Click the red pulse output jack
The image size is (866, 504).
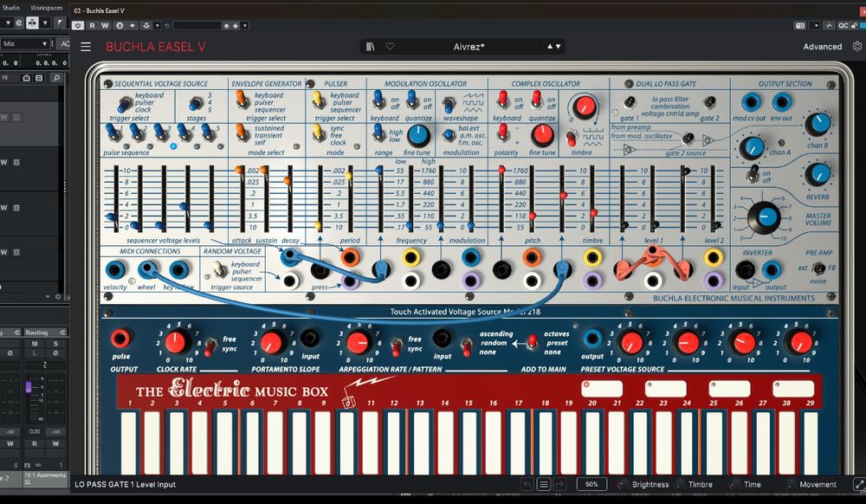(120, 338)
